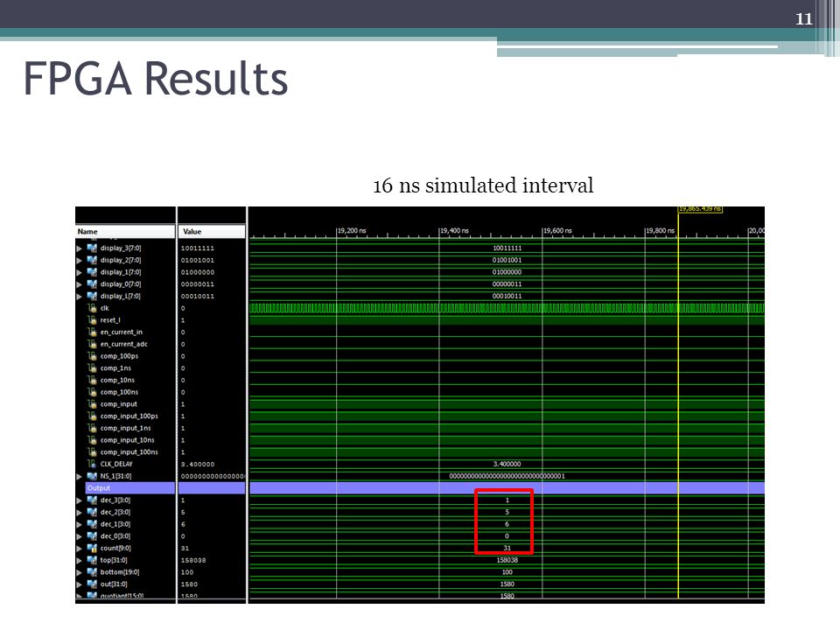Expand the display_L[7:0] signal bus

coord(80,297)
